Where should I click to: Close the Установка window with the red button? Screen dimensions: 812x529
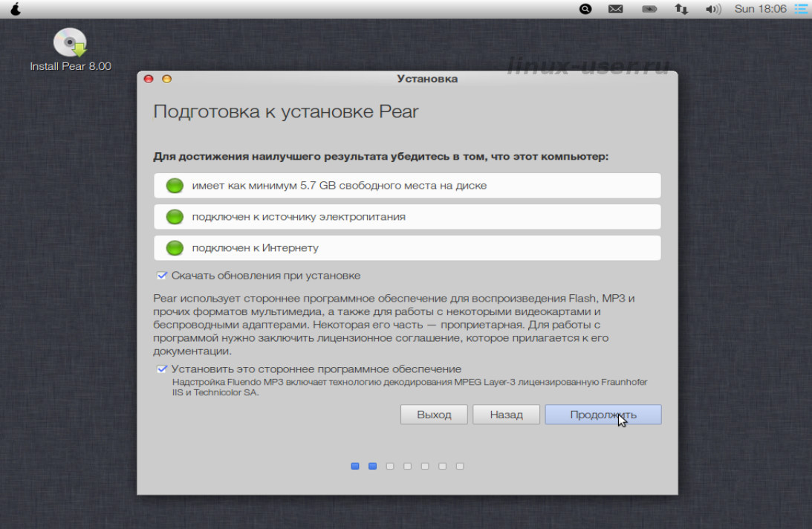coord(149,79)
